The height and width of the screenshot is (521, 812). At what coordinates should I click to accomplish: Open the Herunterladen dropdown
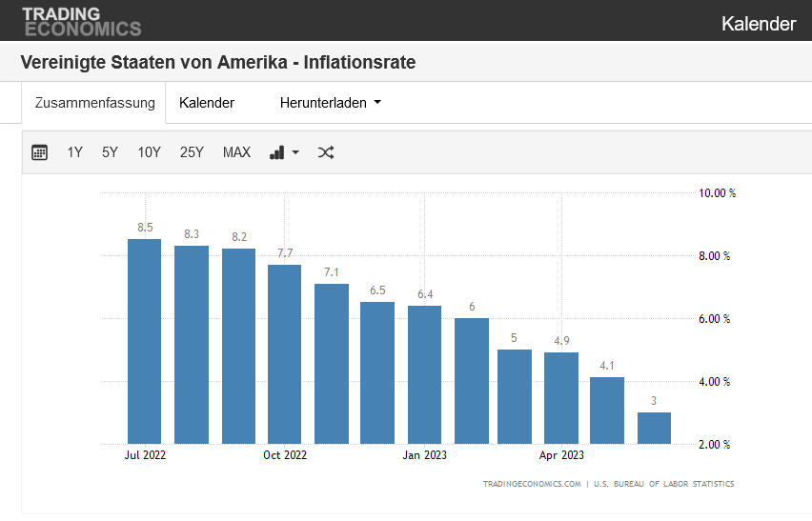click(330, 103)
